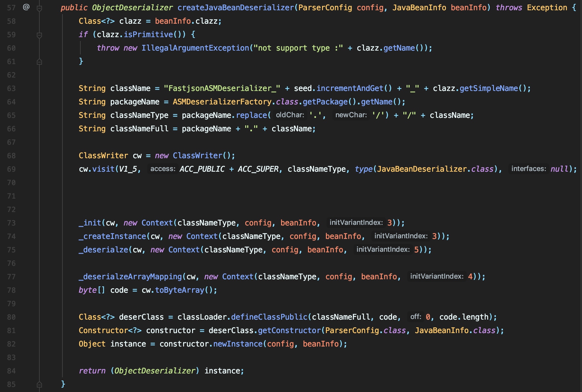Click the interfaces parameter hint on line 69
Screen dimensions: 582x392
click(x=529, y=169)
